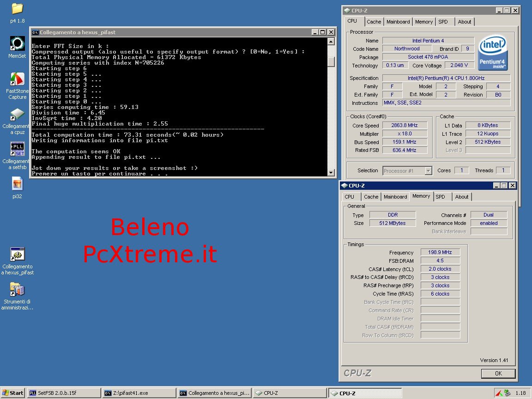Viewport: 532px width, 399px height.
Task: Click CAS# Latency value 2.0 clocks
Action: [x=440, y=269]
